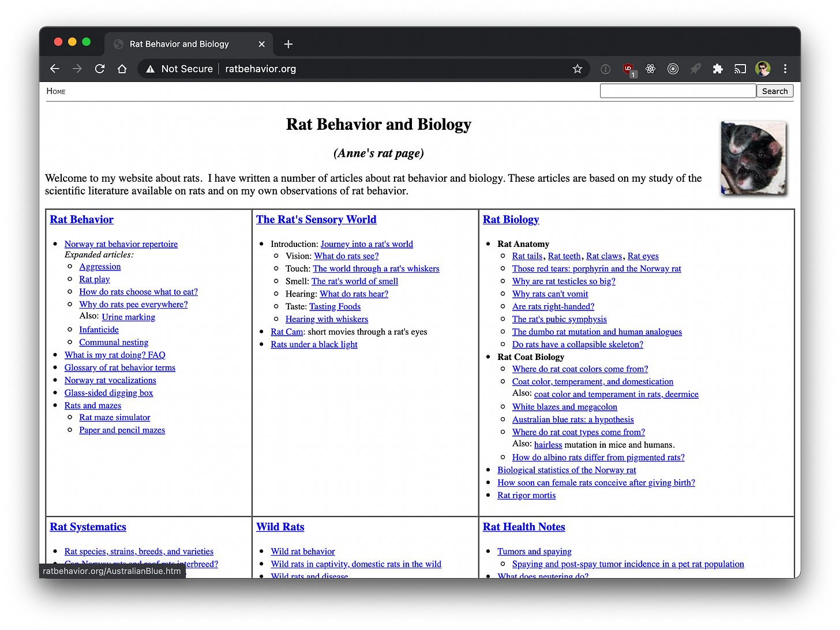Open The world through a rat's whiskers

(376, 268)
